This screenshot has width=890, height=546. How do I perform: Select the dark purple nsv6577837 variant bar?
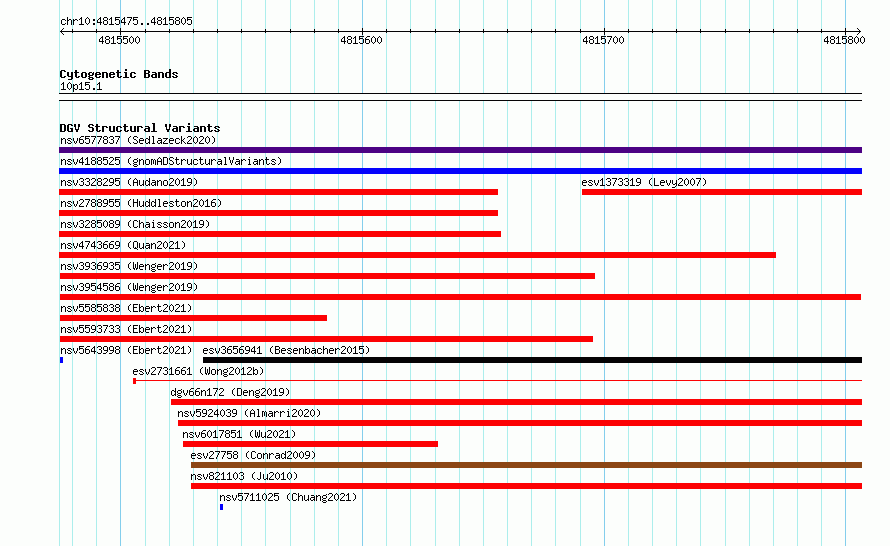pyautogui.click(x=460, y=150)
